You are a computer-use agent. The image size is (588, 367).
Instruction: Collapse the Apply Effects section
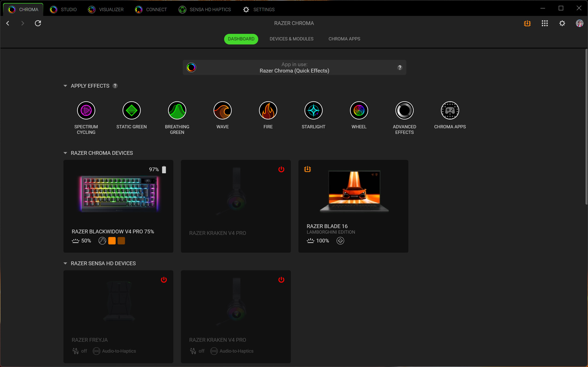(65, 86)
